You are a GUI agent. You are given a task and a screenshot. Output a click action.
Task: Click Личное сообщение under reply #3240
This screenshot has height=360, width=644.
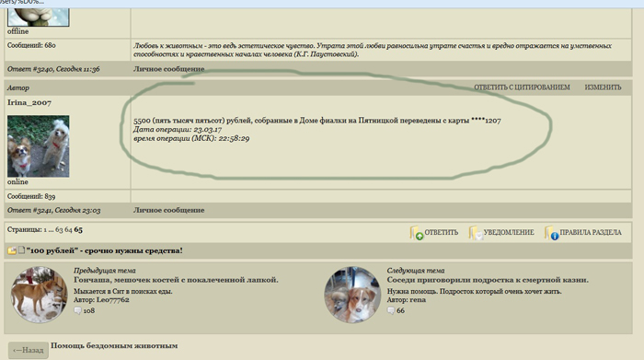pos(168,69)
